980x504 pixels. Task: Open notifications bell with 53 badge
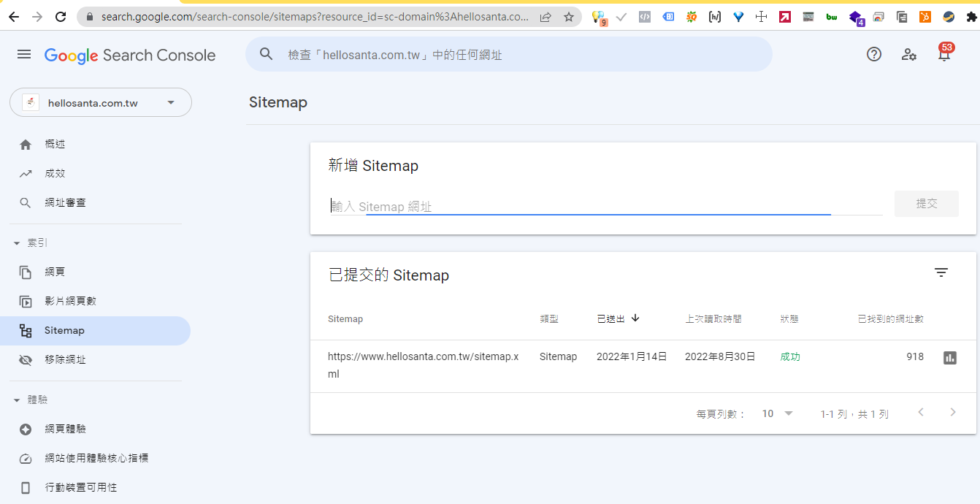pyautogui.click(x=944, y=53)
